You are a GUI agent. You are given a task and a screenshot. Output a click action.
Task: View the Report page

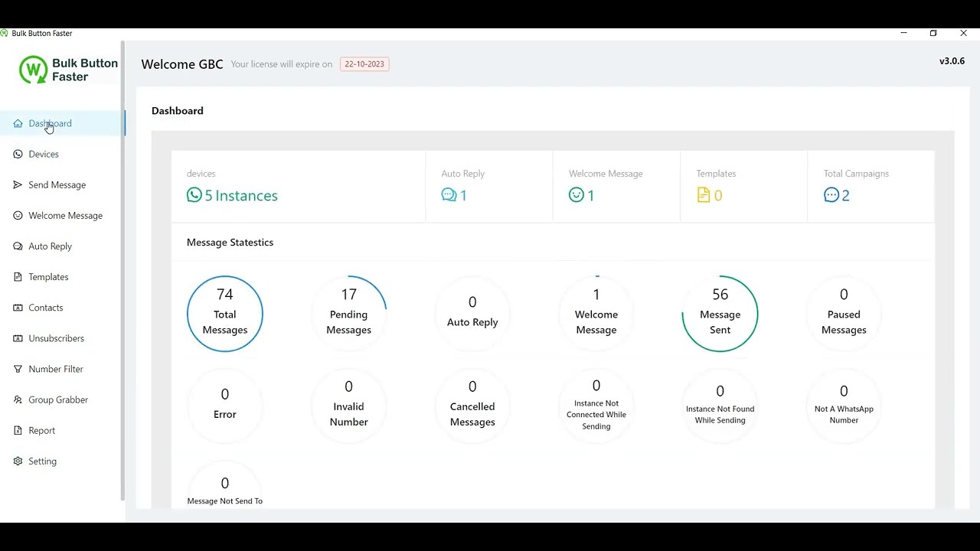[62, 430]
